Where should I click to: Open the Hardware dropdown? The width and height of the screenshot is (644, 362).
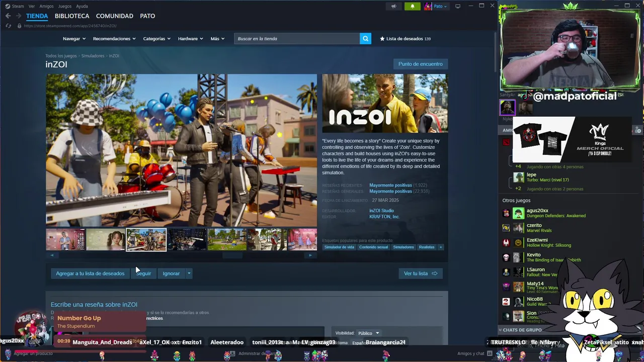coord(190,39)
